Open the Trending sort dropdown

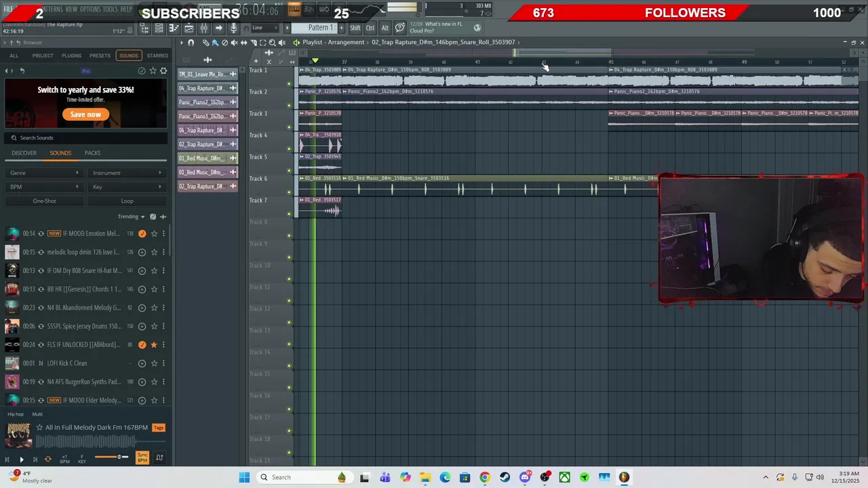pos(131,217)
